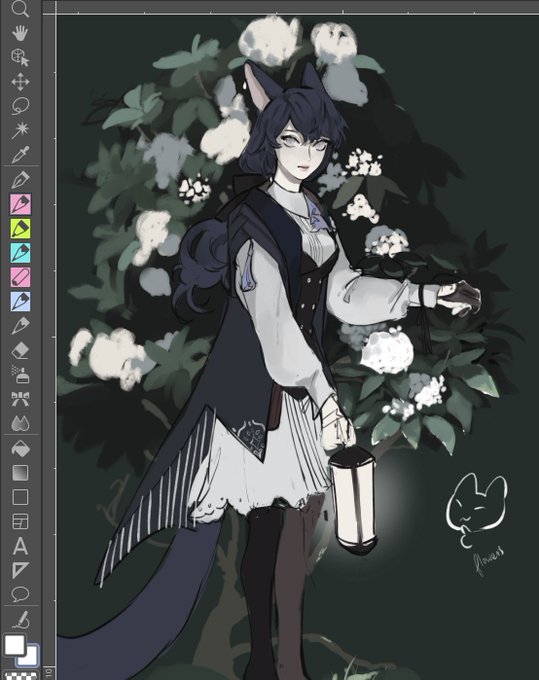Screen dimensions: 539x680
Task: Select the Decoration ribbon tool
Action: [x=20, y=399]
